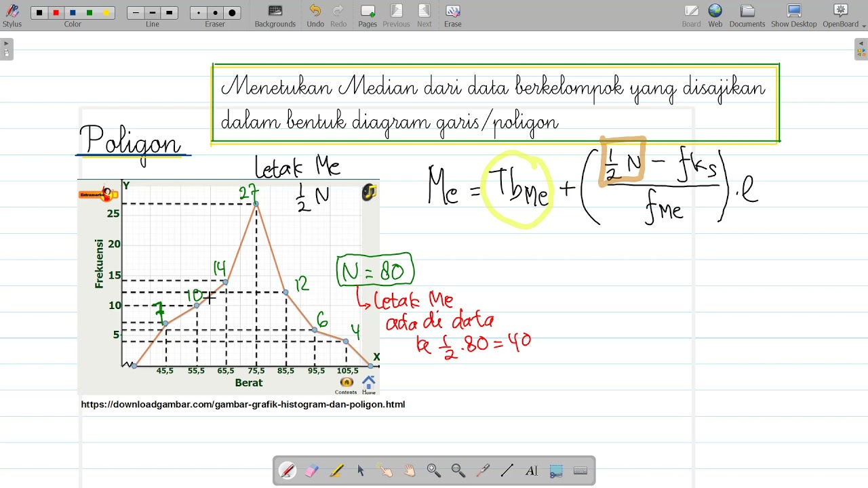Click the Extramarks logo on the graph
The height and width of the screenshot is (488, 868).
pos(98,194)
